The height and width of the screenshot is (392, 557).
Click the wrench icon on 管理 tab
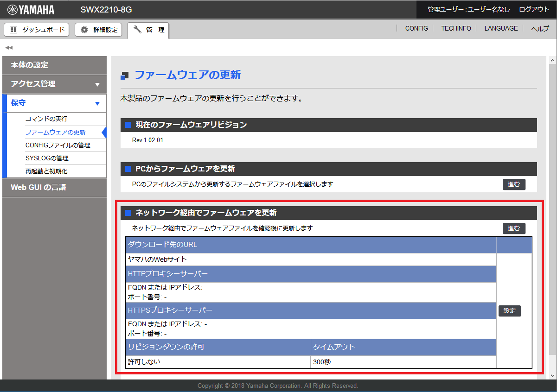(x=137, y=30)
